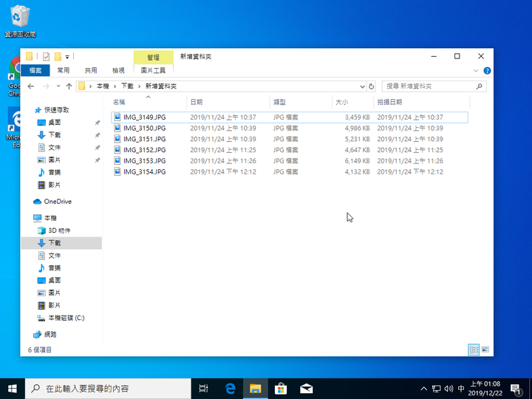
Task: Show hidden system tray icons
Action: [424, 389]
